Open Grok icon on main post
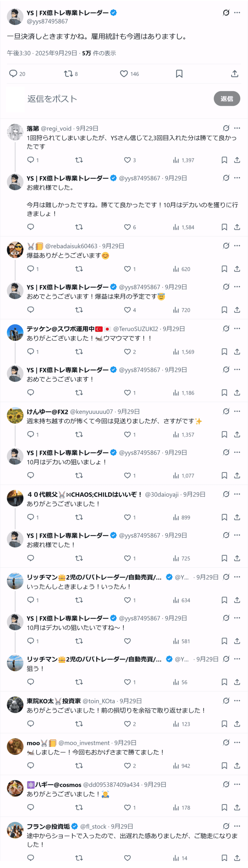The image size is (248, 868). tap(226, 13)
